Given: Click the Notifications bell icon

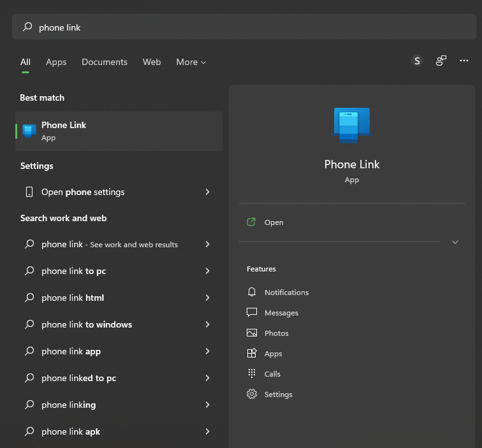Looking at the screenshot, I should [251, 292].
